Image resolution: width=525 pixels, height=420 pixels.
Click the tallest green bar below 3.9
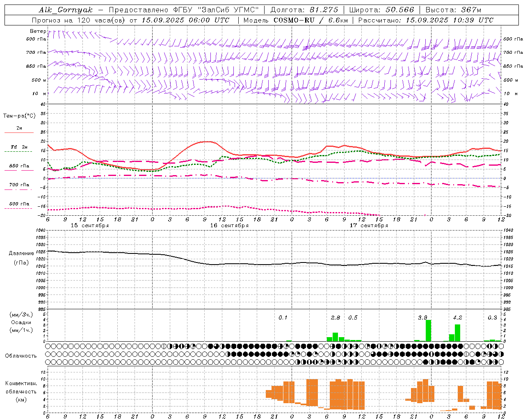pos(428,331)
